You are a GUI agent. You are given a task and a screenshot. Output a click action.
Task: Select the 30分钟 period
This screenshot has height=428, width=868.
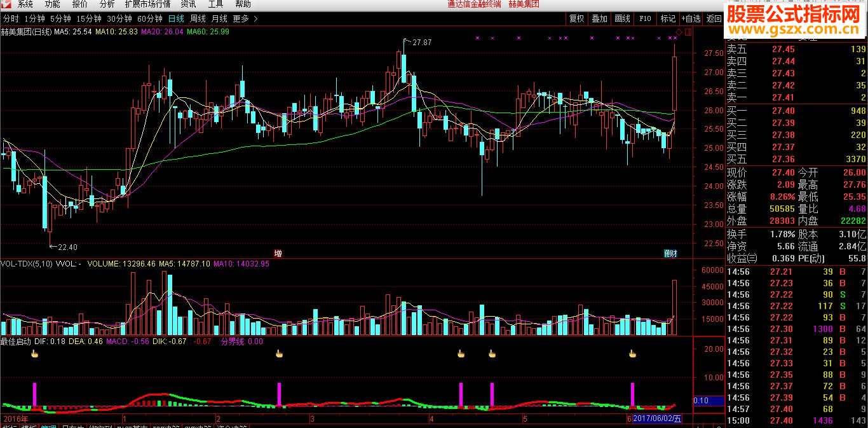119,19
